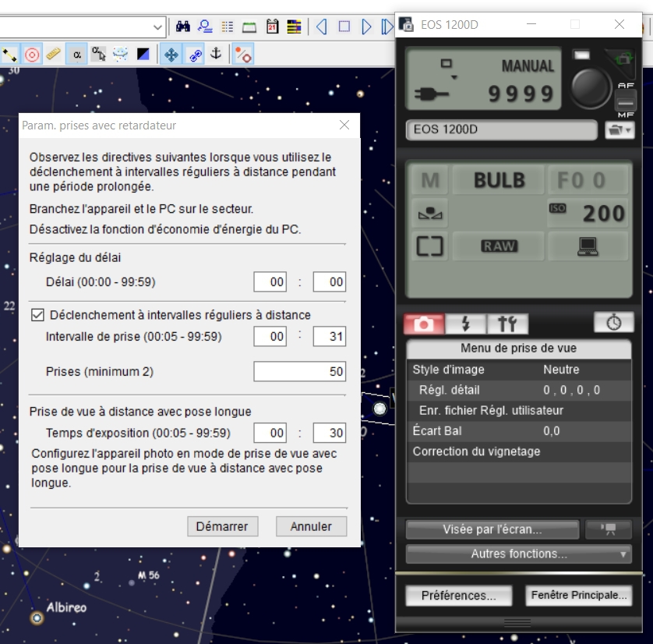Click the Visée par l'écran button

point(492,529)
